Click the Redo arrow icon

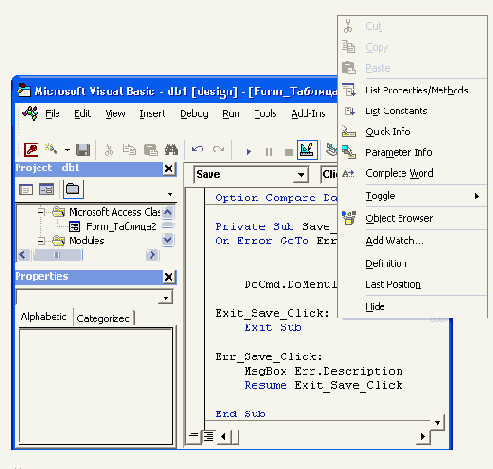click(x=218, y=149)
